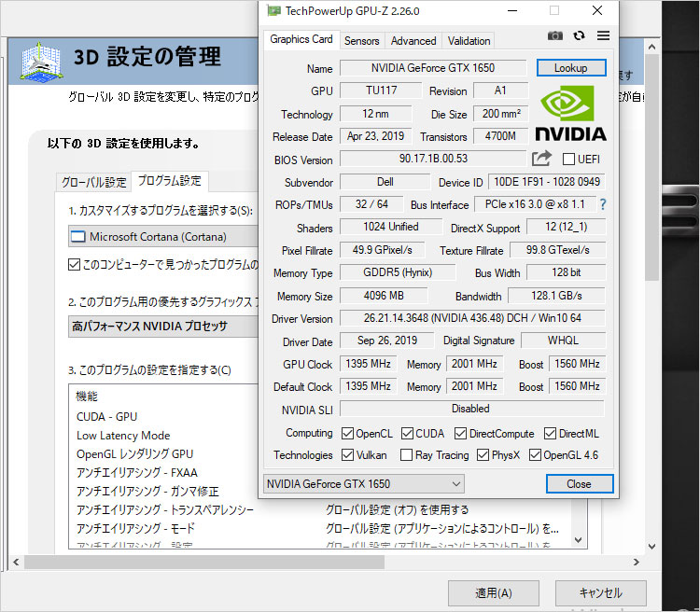Toggle the このコンピューターで見つかったプログラム checkbox
This screenshot has height=612, width=700.
(74, 265)
